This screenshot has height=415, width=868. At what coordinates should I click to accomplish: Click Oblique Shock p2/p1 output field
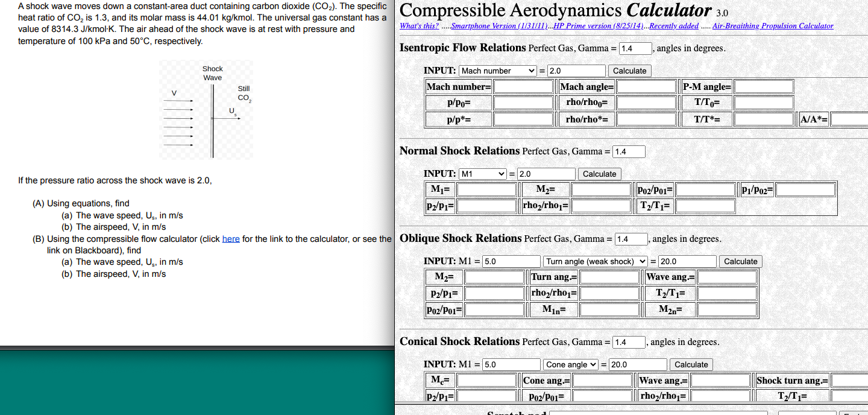pos(494,294)
